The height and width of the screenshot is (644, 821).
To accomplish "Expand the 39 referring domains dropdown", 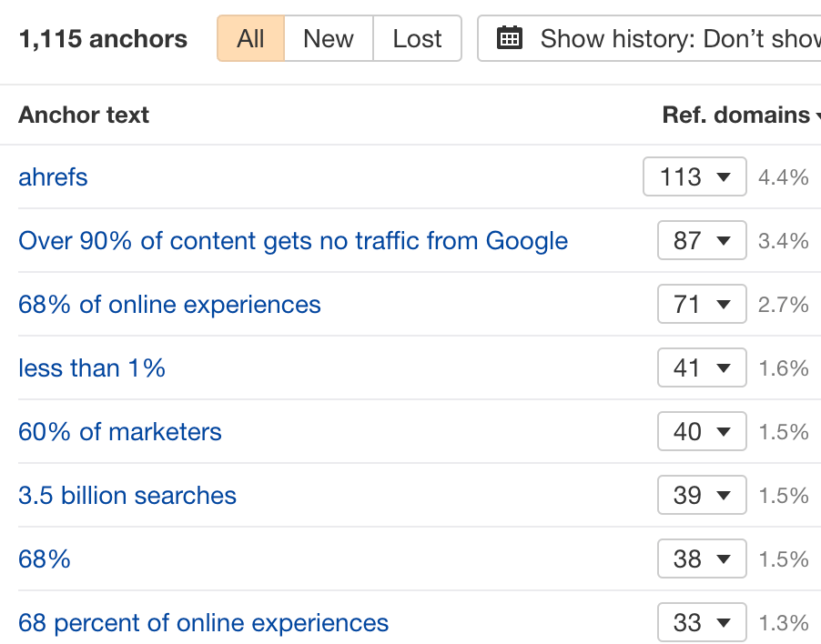I will (x=702, y=495).
